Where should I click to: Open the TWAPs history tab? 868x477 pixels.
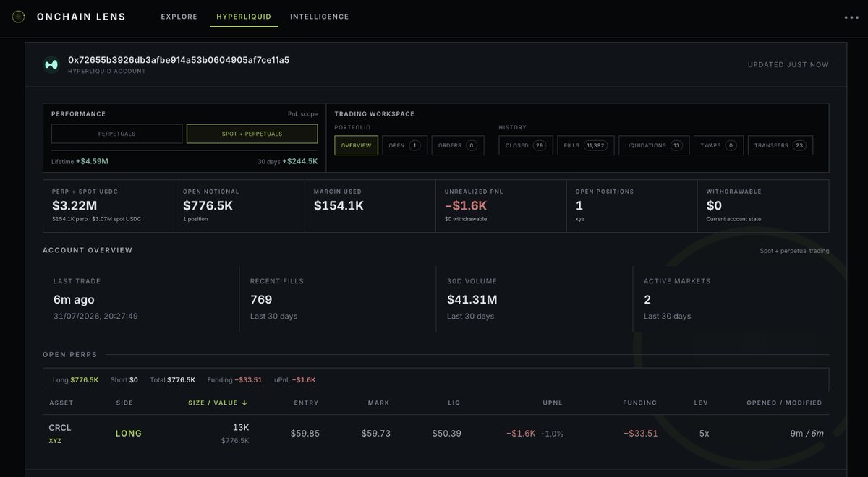point(718,145)
